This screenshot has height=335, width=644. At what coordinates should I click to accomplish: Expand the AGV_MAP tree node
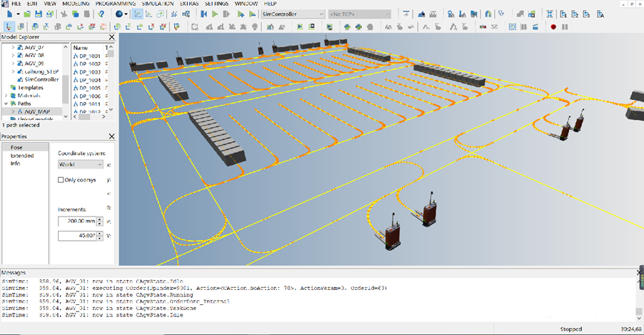(14, 111)
